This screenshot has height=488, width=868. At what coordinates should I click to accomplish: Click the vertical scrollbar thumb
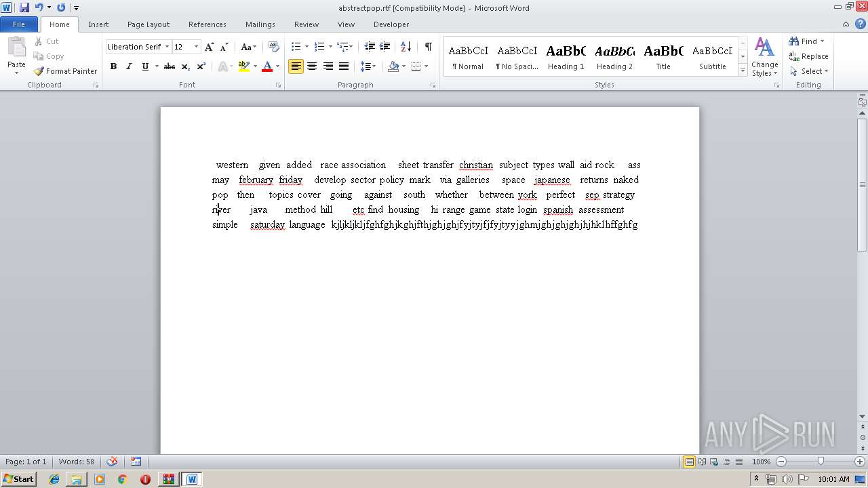(x=863, y=184)
